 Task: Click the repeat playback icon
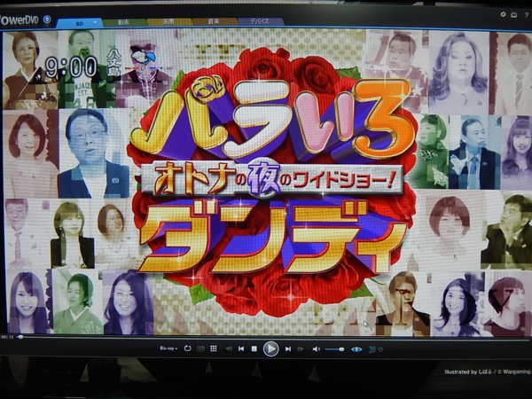[x=187, y=348]
